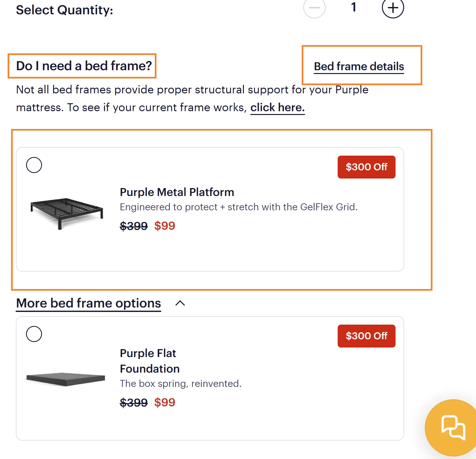This screenshot has width=476, height=459.
Task: Click the crossed-out $399 price on Flat Foundation
Action: [x=134, y=402]
